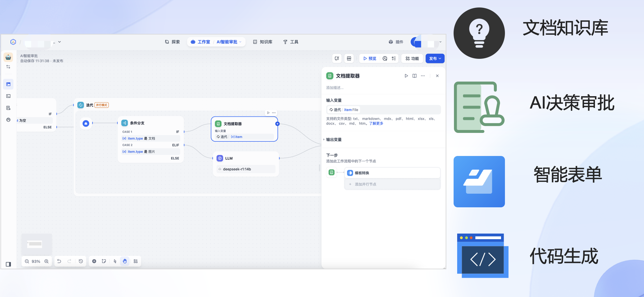Click the 迭代 item variable on document node
644x297 pixels.
pos(244,137)
